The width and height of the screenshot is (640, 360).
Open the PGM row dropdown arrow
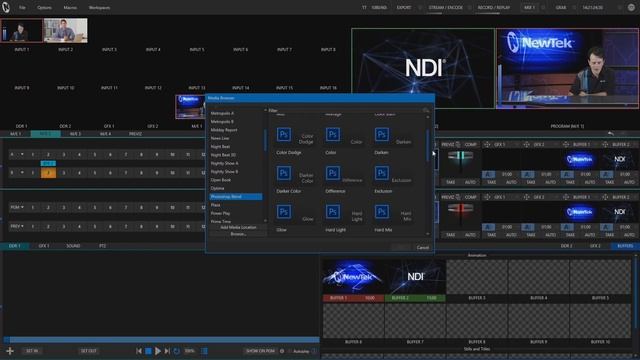pos(22,207)
